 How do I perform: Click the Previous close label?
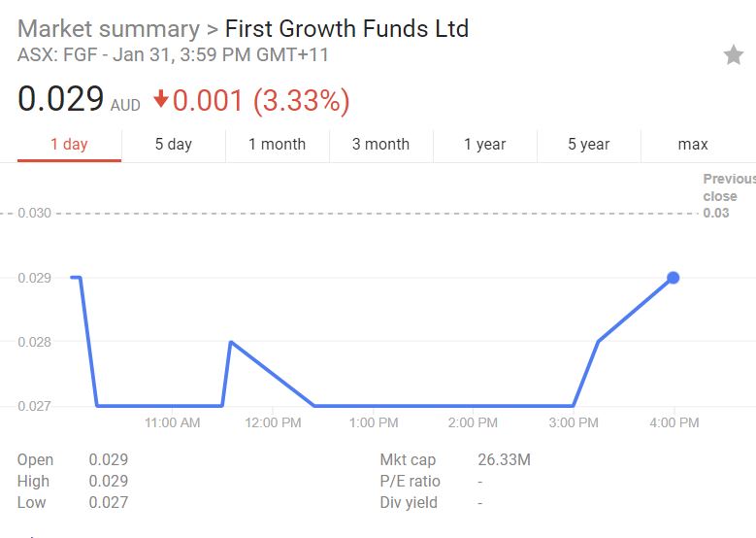click(728, 187)
